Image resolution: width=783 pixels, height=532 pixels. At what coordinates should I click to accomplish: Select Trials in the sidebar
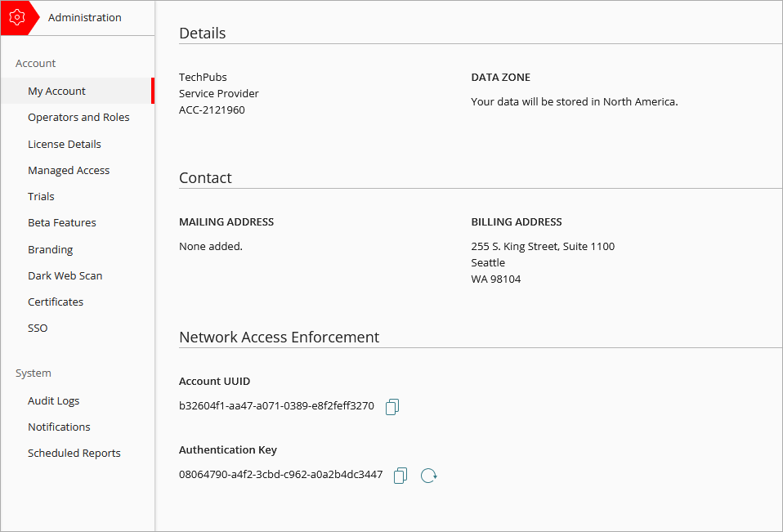pos(41,196)
